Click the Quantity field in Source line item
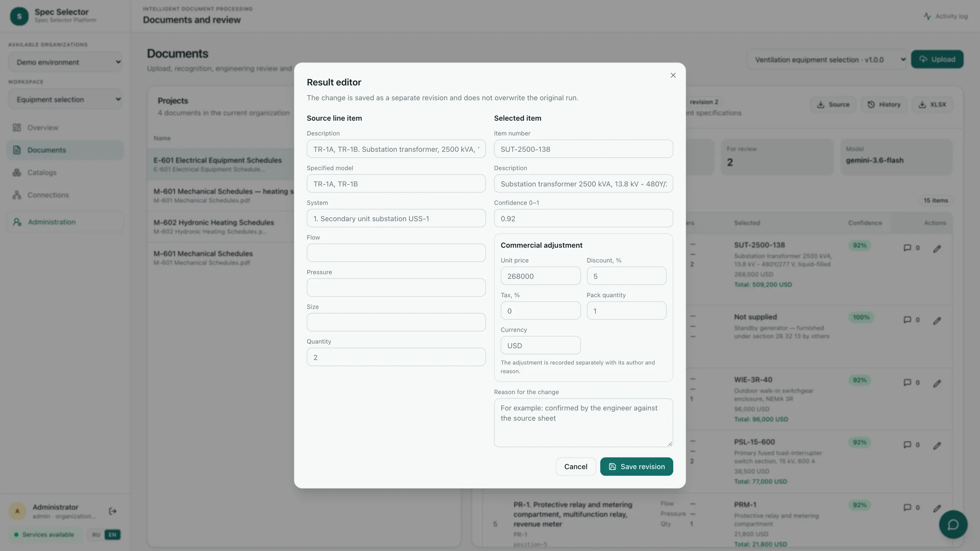Image resolution: width=980 pixels, height=551 pixels. (x=396, y=357)
